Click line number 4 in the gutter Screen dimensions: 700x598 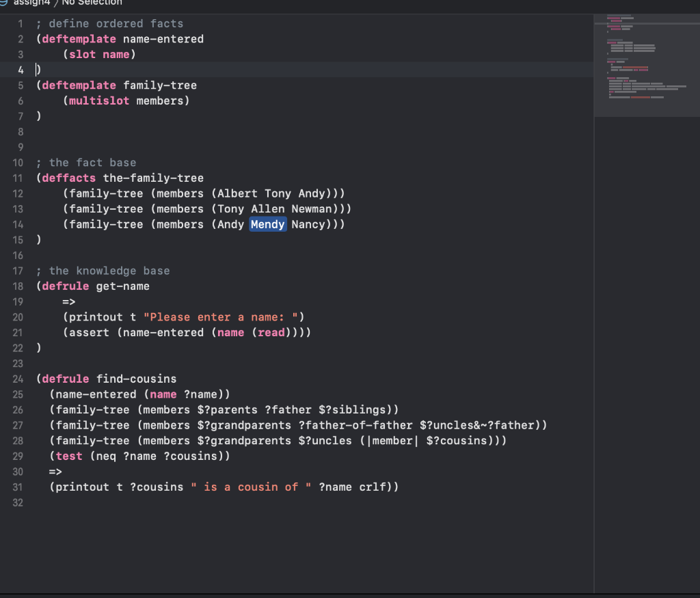coord(21,69)
